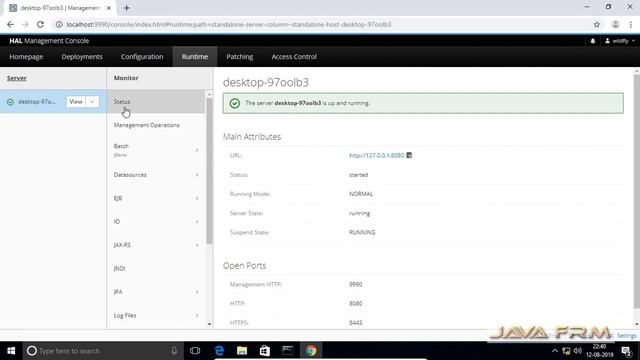Viewport: 640px width, 360px height.
Task: Switch to Chrome in taskbar
Action: [311, 351]
